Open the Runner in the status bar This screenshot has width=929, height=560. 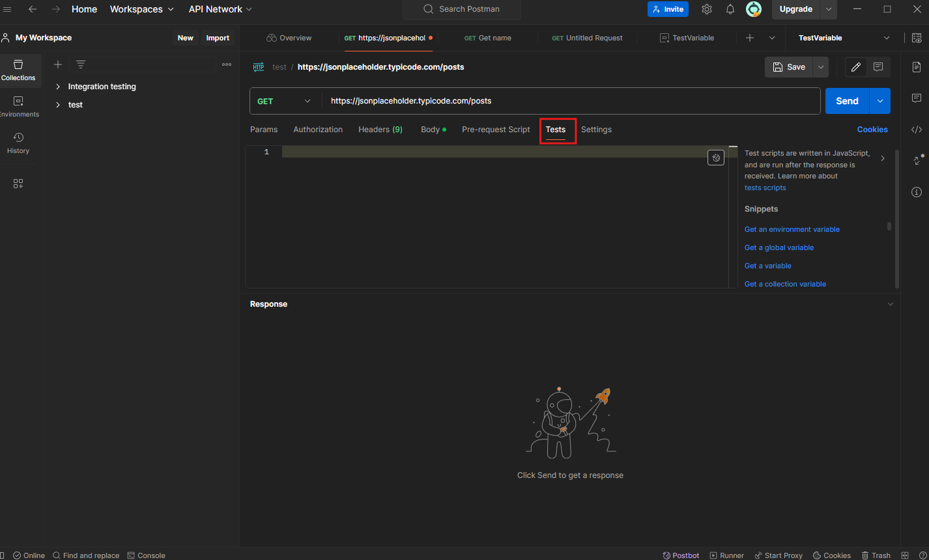727,555
